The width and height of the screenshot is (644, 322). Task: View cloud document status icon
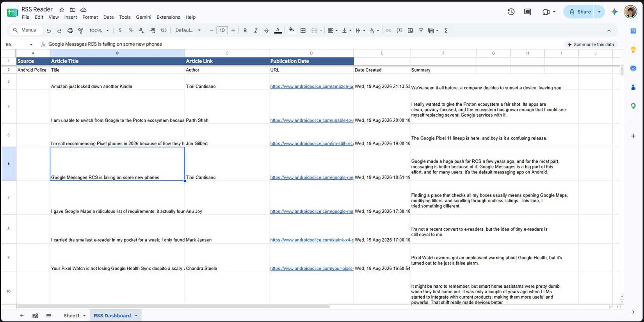84,9
